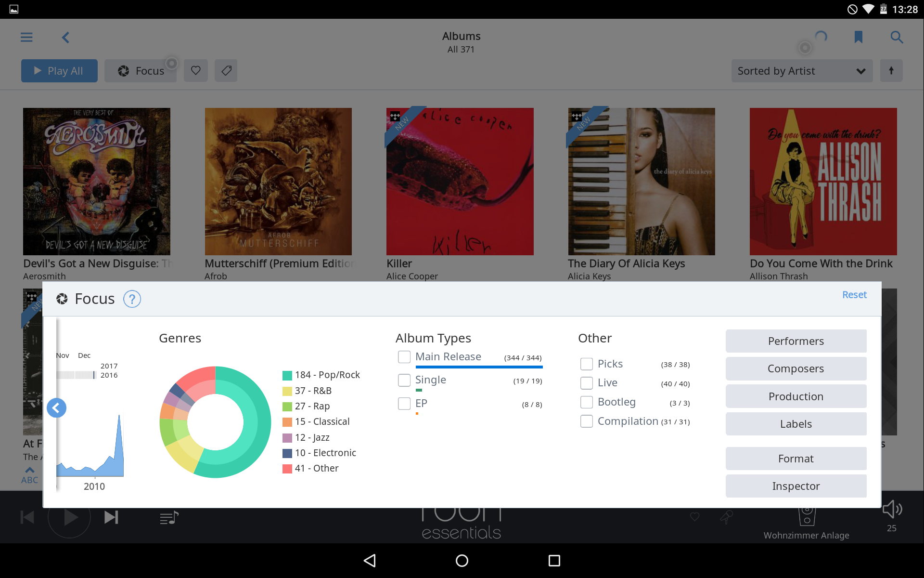Open the screenshot notification icon in status bar
Screen dimensions: 924x578
[14, 9]
